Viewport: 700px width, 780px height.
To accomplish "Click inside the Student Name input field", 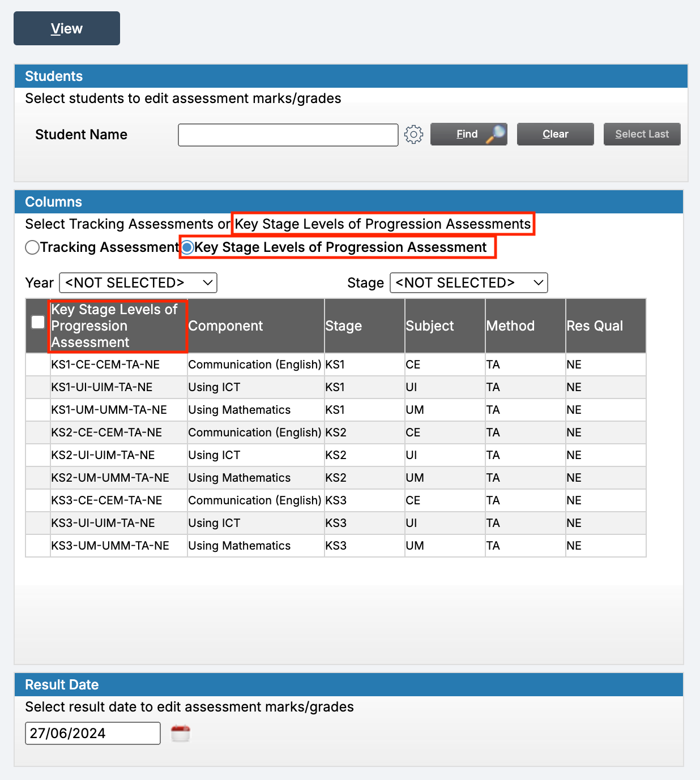I will coord(288,135).
